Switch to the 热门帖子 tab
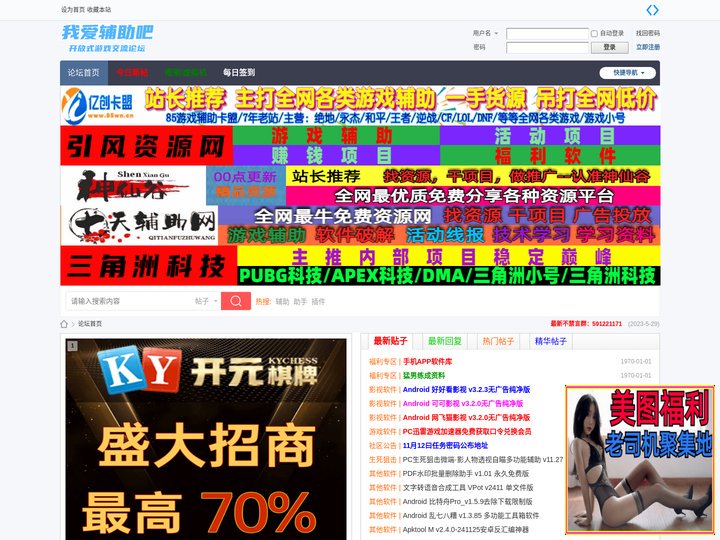The image size is (720, 540). coord(498,341)
